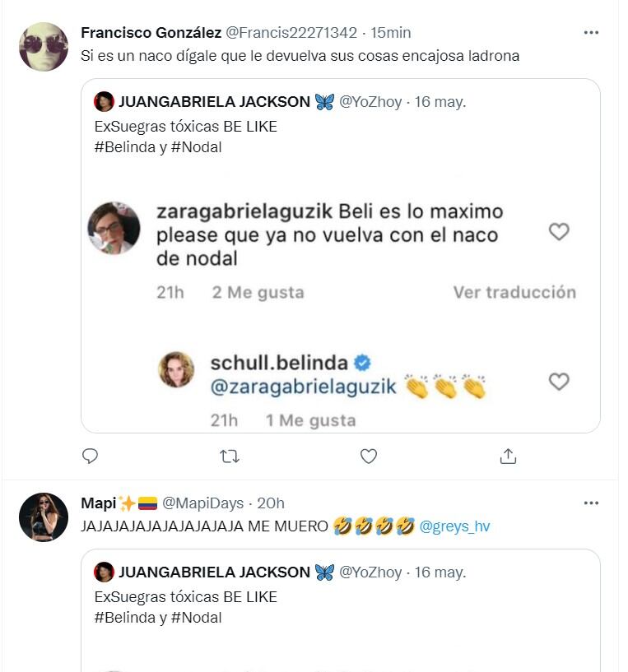This screenshot has height=672, width=628.
Task: Open more options on Mapi's tweet
Action: tap(591, 503)
